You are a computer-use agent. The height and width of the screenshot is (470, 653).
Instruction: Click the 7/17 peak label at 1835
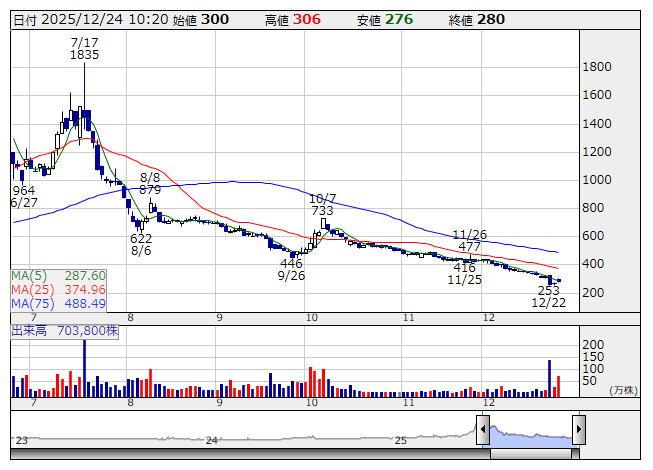coord(84,49)
